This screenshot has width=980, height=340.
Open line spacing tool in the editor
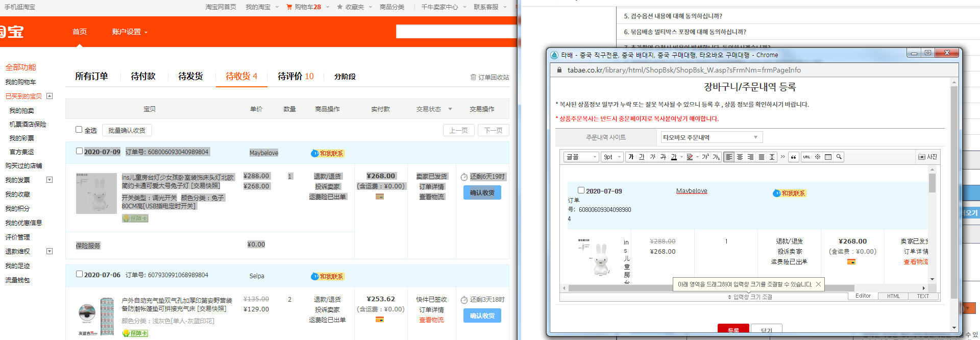click(x=772, y=157)
